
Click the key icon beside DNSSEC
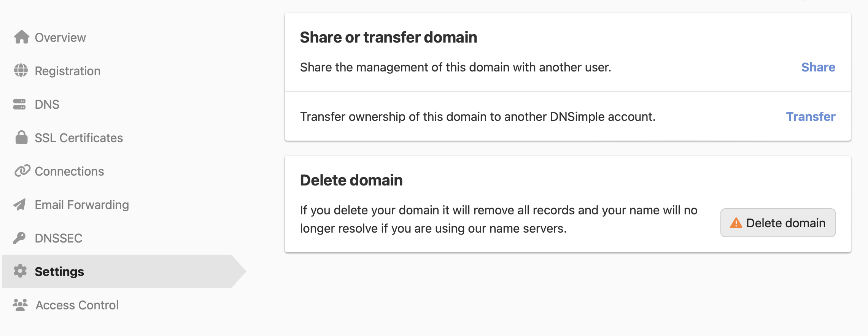22,238
